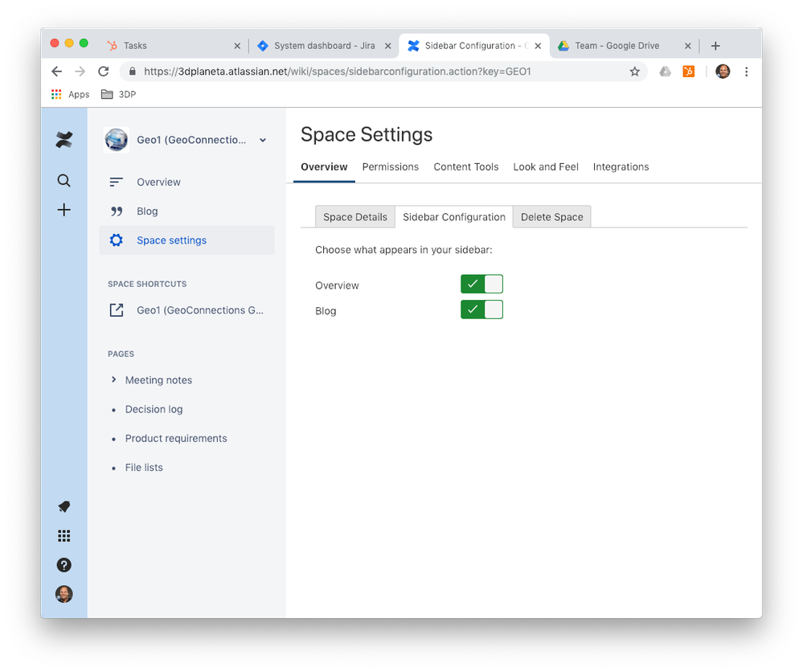This screenshot has height=672, width=803.
Task: Switch to System dashboard - Jira tab
Action: [x=324, y=46]
